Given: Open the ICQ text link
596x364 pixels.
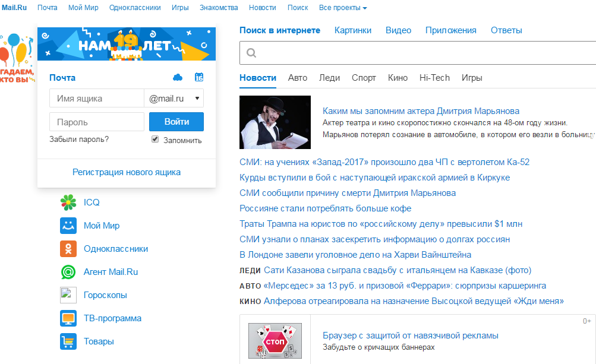Looking at the screenshot, I should (x=92, y=202).
